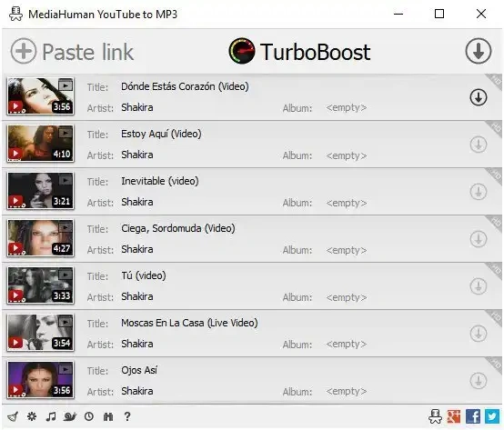Click the Paste link plus button

tap(24, 51)
